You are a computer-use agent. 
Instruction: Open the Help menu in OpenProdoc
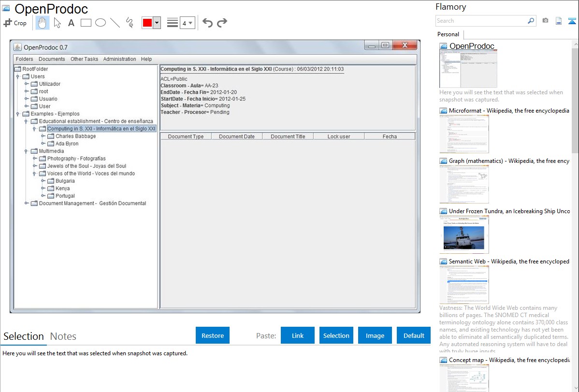tap(146, 59)
